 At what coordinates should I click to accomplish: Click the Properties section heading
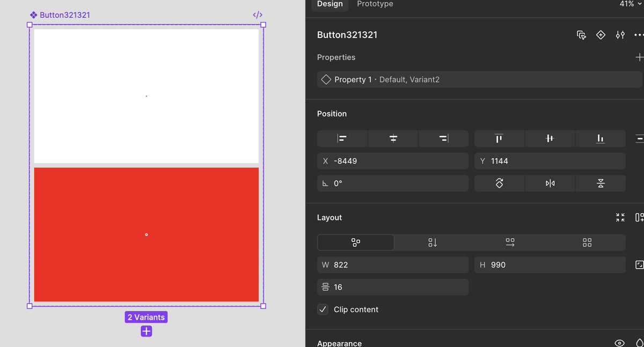tap(336, 57)
